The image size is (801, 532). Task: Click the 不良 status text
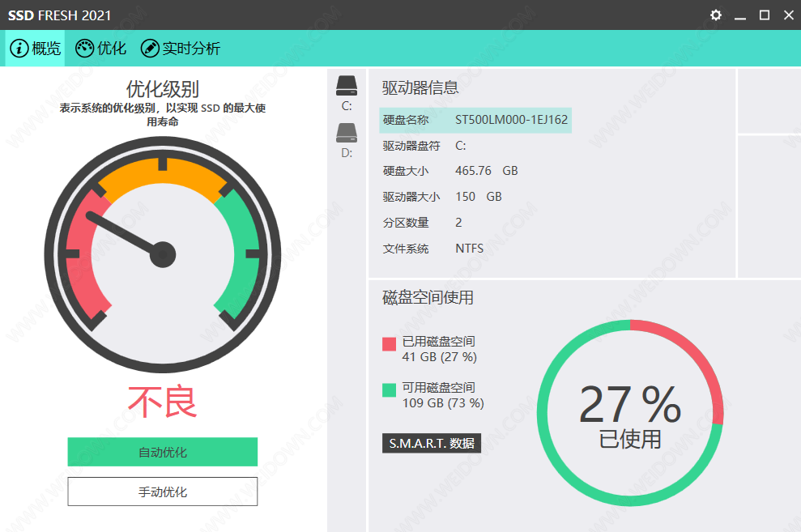(x=162, y=402)
